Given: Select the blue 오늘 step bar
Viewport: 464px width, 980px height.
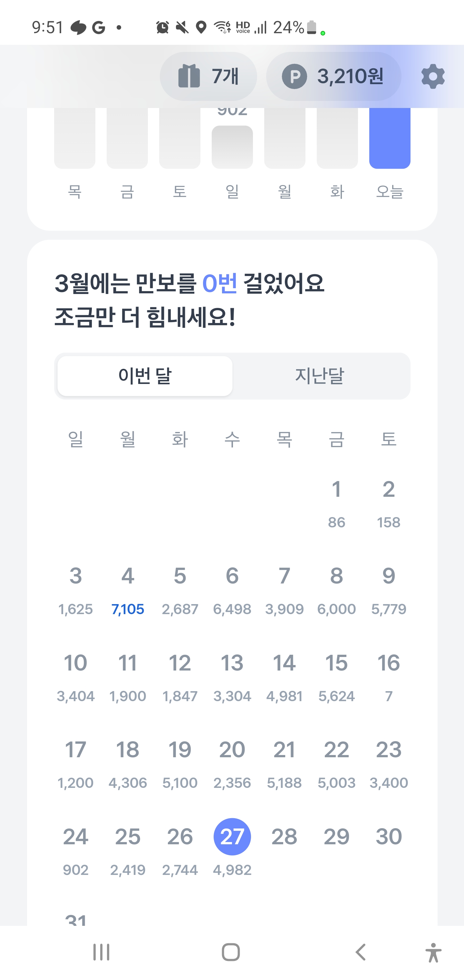Looking at the screenshot, I should pos(390,138).
